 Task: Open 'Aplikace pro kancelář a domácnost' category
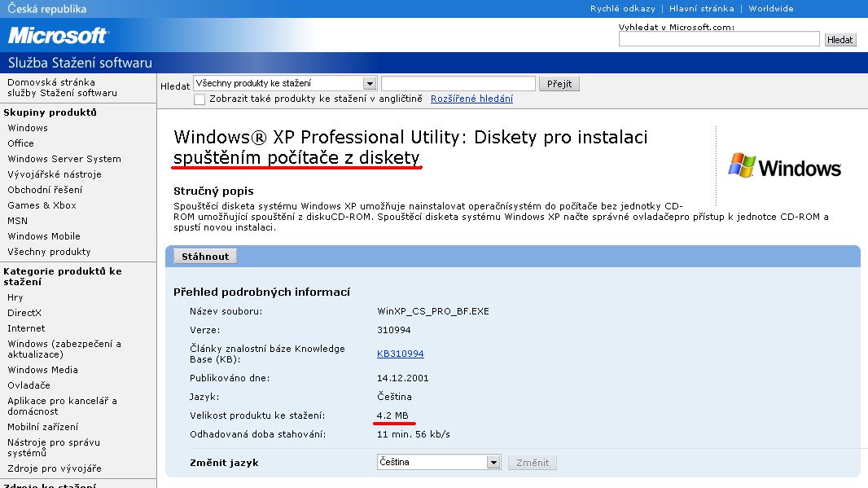(x=62, y=406)
